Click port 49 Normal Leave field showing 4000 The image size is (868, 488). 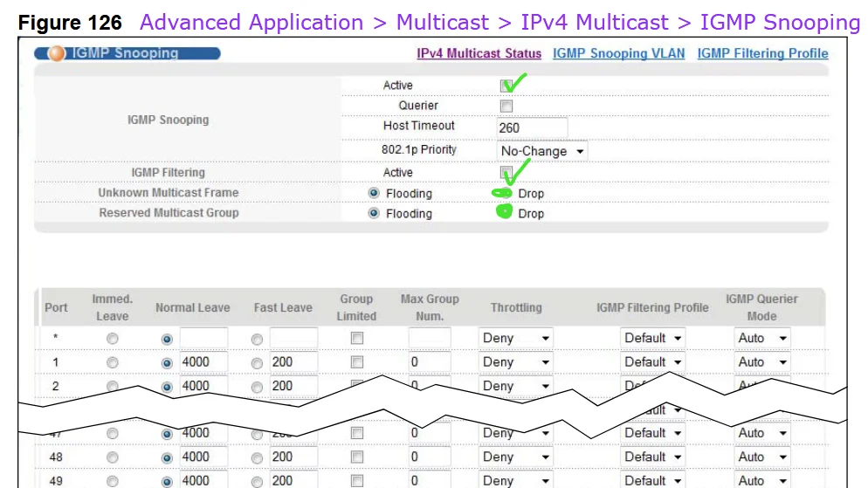pyautogui.click(x=203, y=479)
